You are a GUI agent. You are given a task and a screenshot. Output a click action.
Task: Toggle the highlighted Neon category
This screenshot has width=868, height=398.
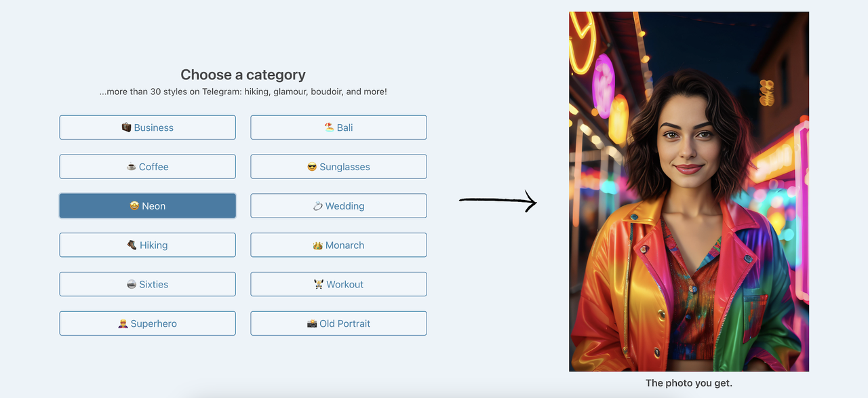(x=148, y=206)
